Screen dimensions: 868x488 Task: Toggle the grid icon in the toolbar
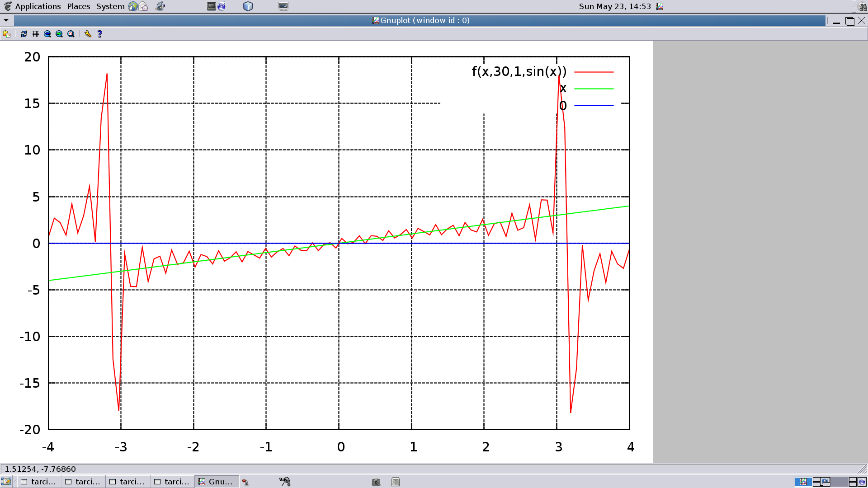click(x=36, y=34)
